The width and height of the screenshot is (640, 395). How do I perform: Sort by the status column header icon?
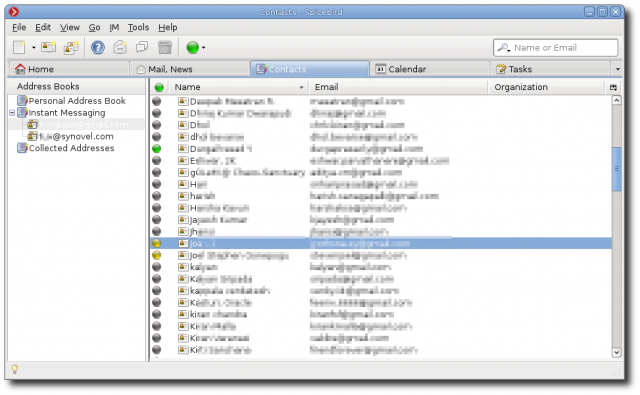tap(159, 87)
